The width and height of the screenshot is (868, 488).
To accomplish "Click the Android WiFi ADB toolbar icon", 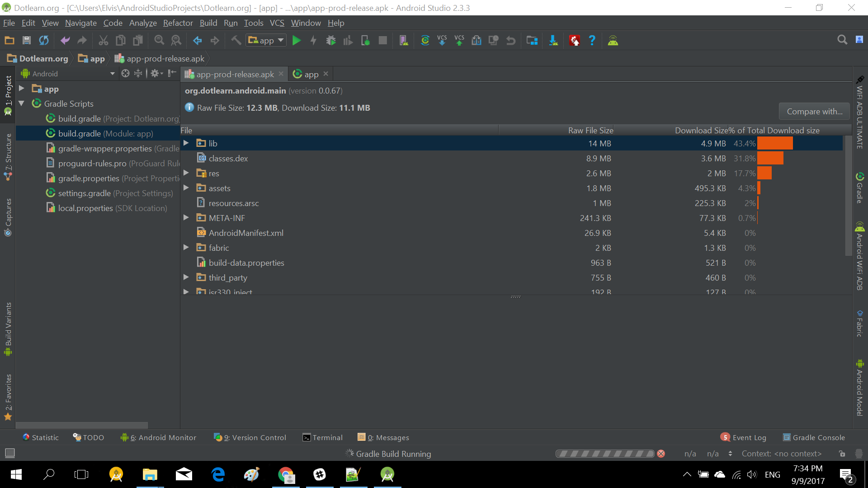I will tap(613, 41).
